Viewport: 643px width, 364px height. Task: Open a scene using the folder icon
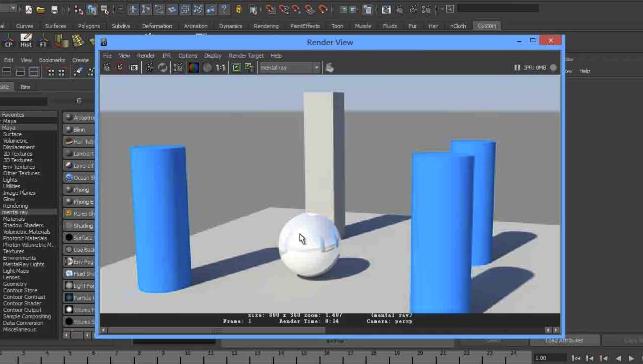click(x=41, y=9)
